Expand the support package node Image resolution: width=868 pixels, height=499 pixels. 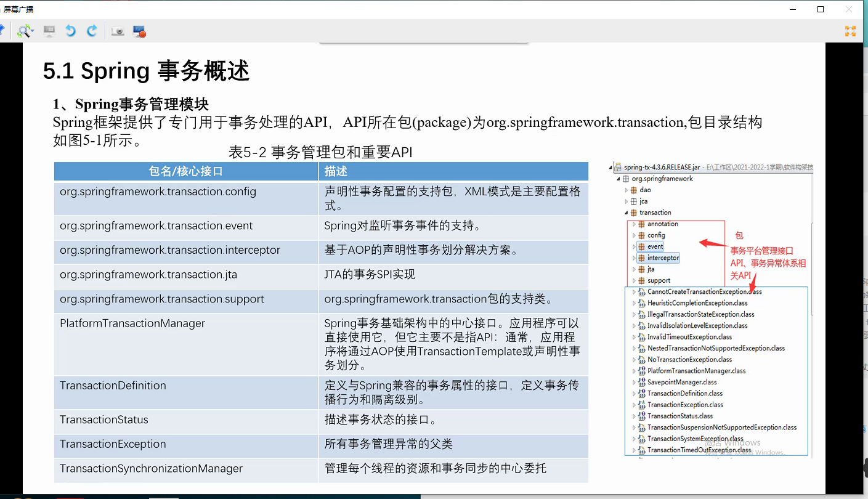(x=634, y=280)
